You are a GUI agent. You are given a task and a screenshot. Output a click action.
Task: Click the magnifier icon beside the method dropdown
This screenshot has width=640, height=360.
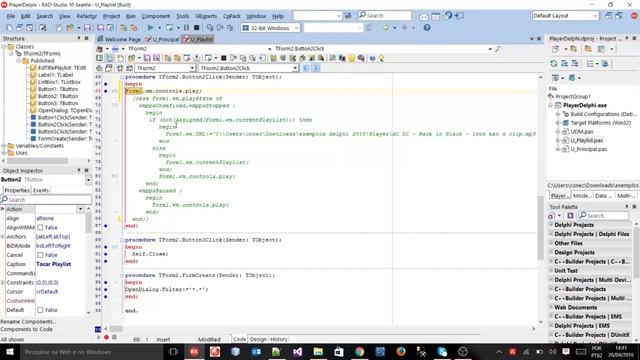tap(498, 49)
